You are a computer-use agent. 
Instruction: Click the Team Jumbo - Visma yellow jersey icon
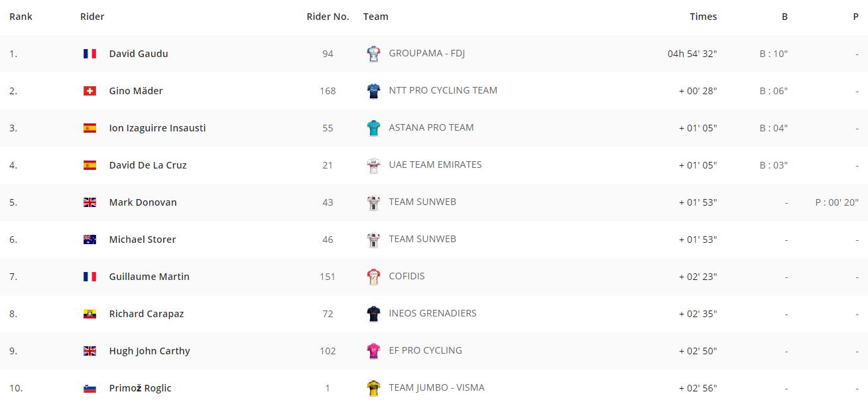coord(374,388)
